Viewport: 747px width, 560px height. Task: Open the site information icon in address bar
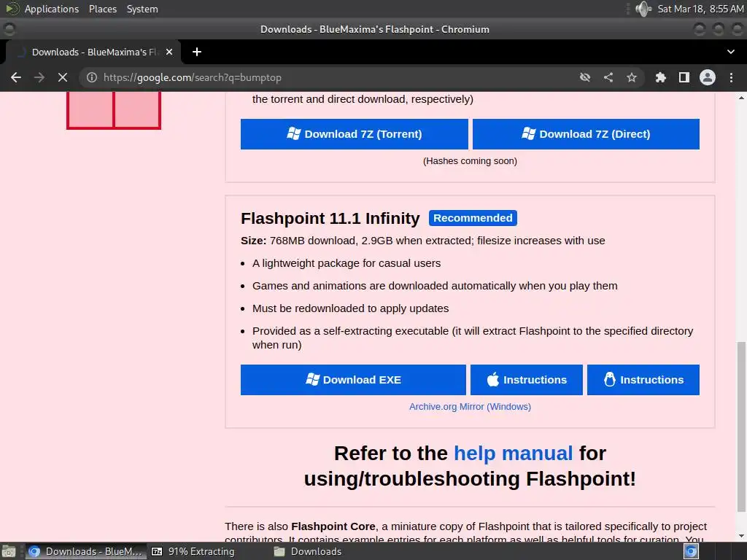click(x=91, y=77)
